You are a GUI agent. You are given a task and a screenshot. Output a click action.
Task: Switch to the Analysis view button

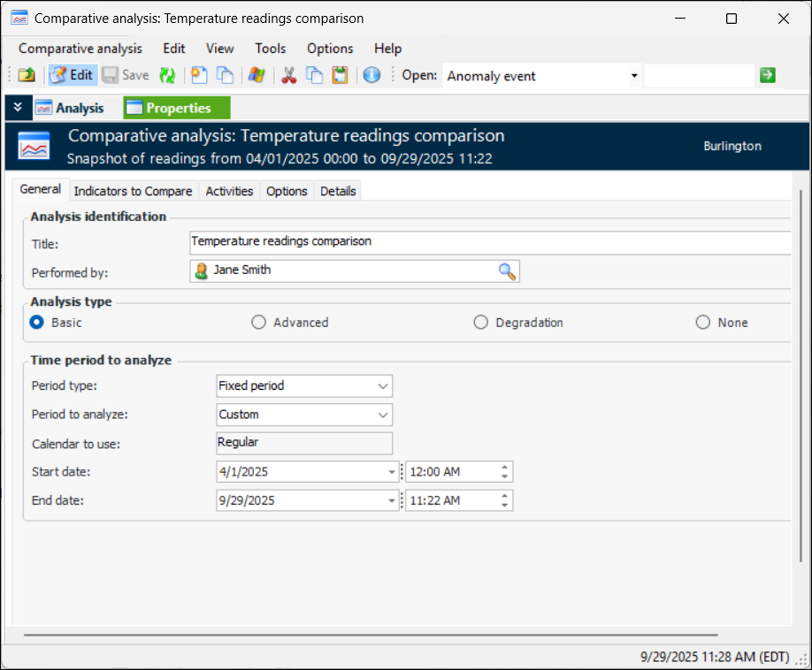click(70, 108)
